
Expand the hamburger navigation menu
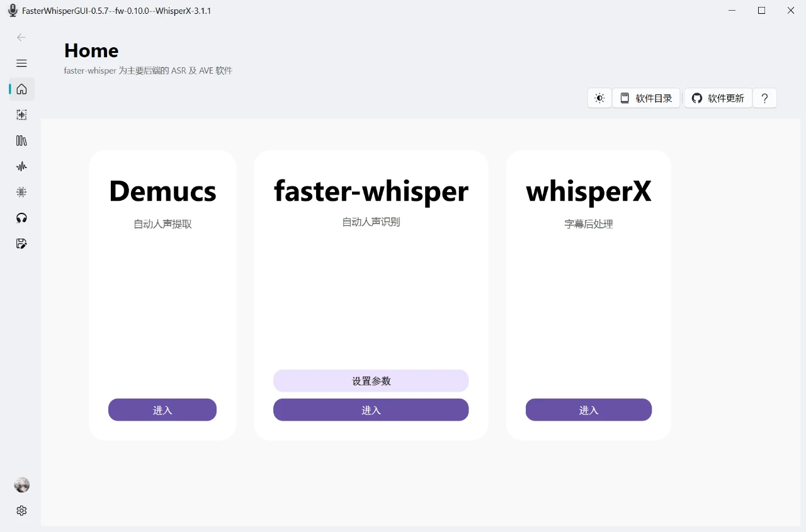coord(21,63)
